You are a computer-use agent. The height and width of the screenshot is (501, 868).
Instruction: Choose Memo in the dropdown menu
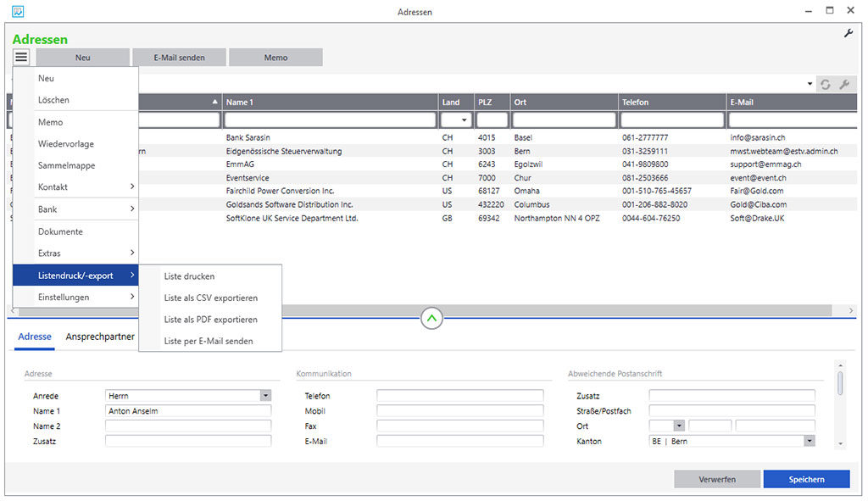tap(75, 122)
